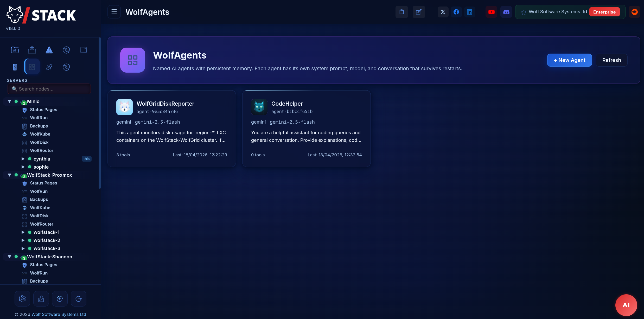Collapse the Minio cluster tree
Screen dimensions: 644x319
(9, 101)
